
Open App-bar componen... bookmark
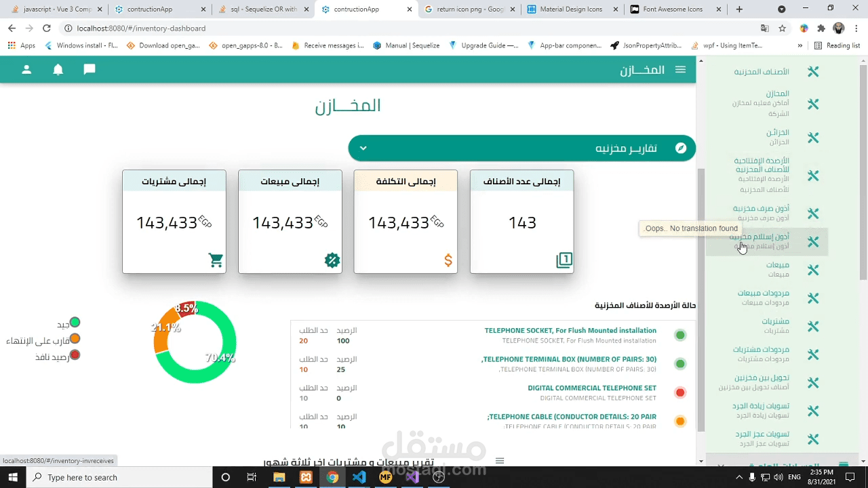click(564, 45)
